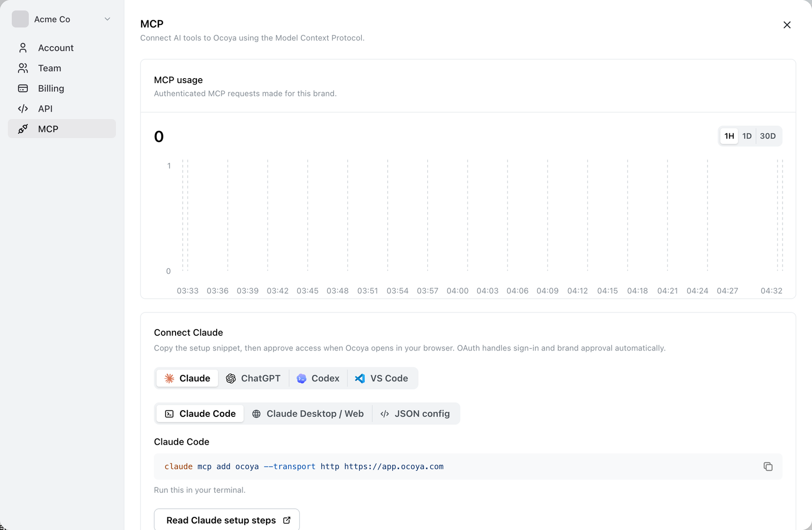Select the VS Code client tab
Image resolution: width=812 pixels, height=530 pixels.
point(382,378)
